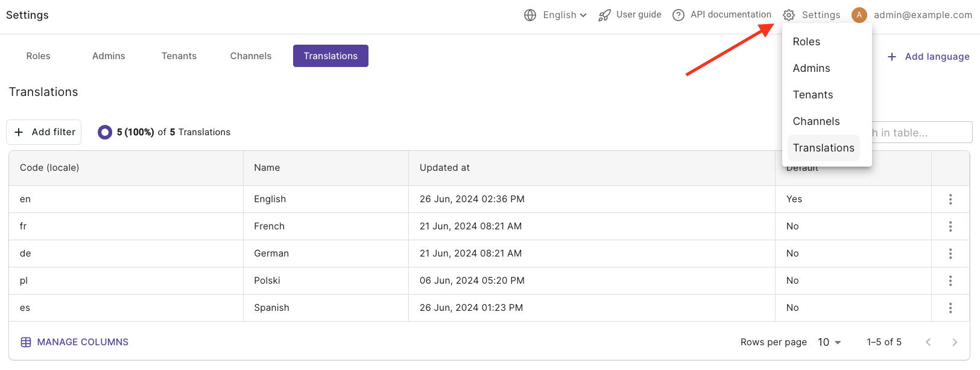Sort by the Code (locale) column header

tap(49, 168)
